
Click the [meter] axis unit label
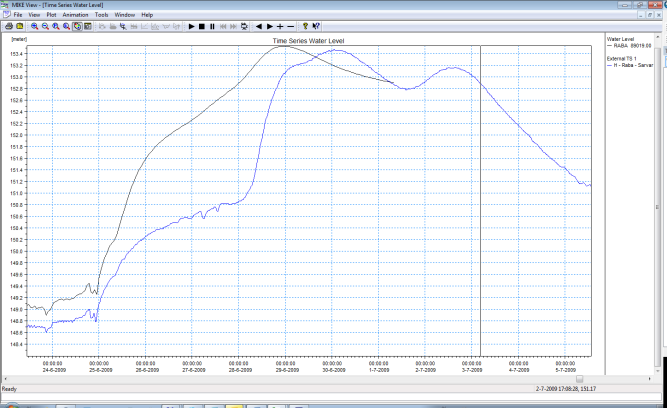19,39
